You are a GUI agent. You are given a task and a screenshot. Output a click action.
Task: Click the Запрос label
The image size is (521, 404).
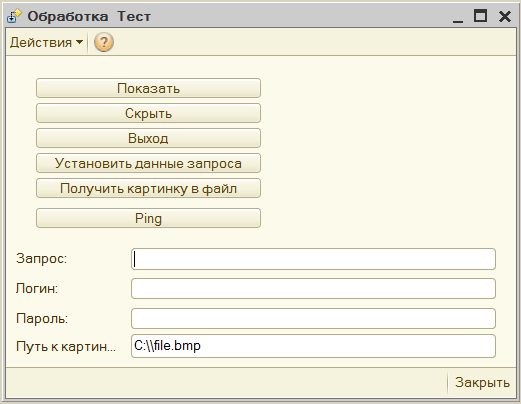[x=42, y=258]
